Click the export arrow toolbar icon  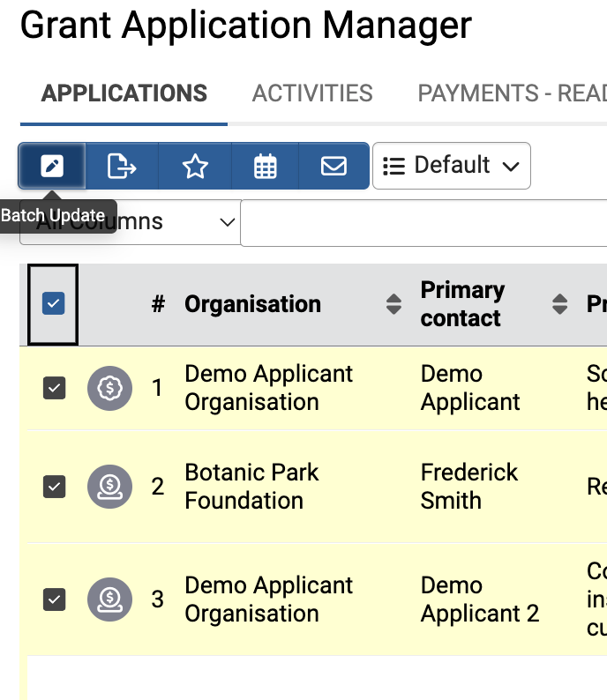(x=122, y=166)
